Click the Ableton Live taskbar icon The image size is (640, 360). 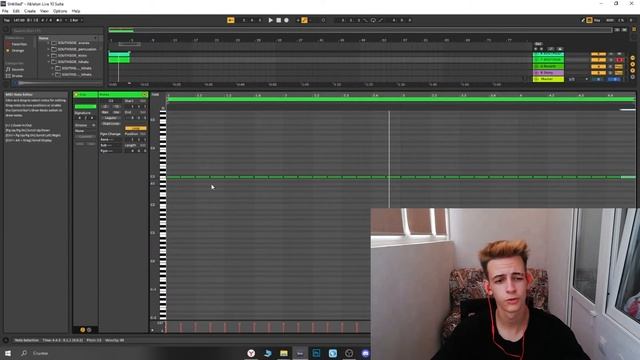point(300,353)
